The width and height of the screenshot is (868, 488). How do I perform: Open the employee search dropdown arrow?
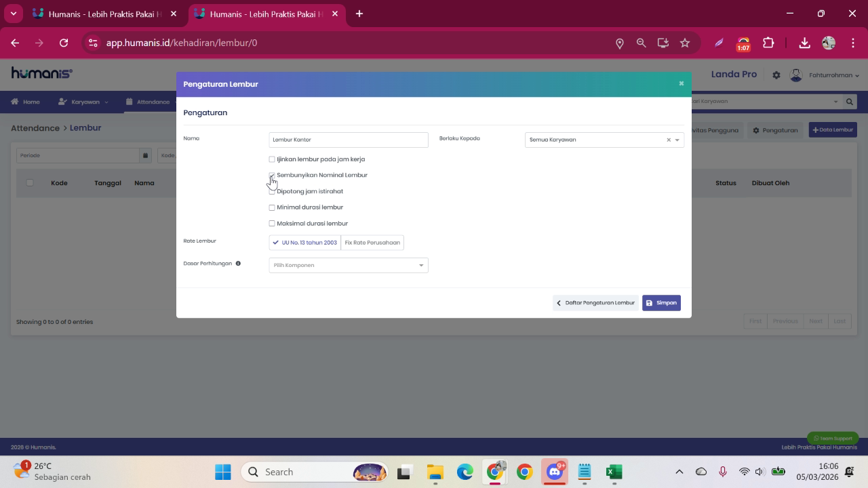(835, 102)
